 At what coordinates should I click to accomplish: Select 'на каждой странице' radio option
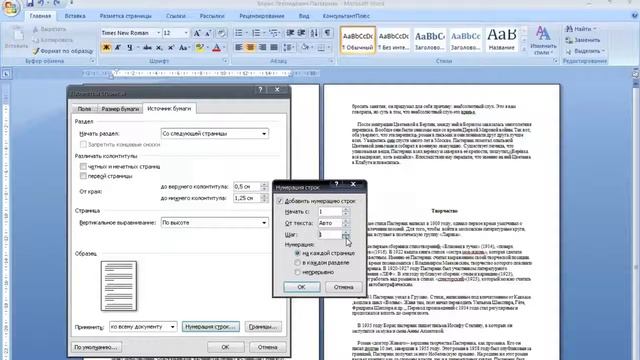(298, 253)
